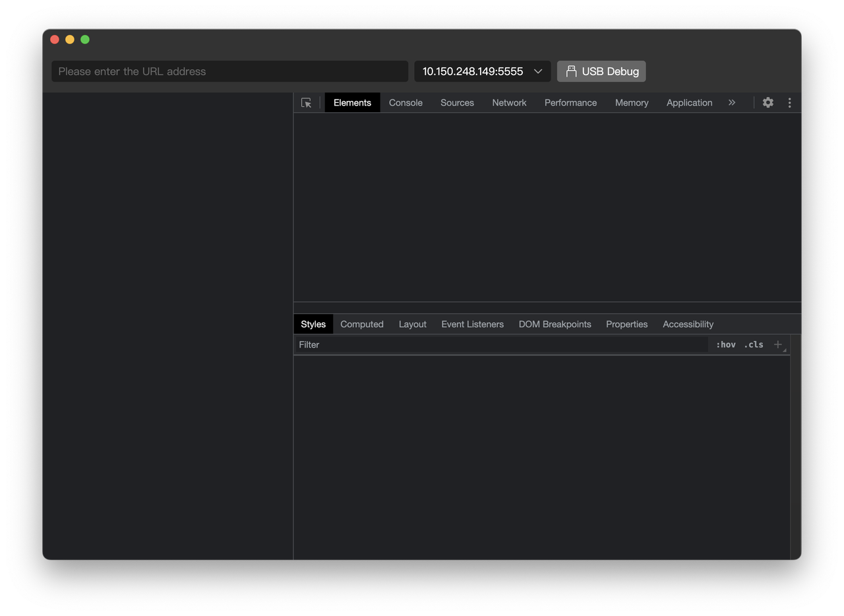844x616 pixels.
Task: Focus the Styles Filter field
Action: tap(501, 344)
